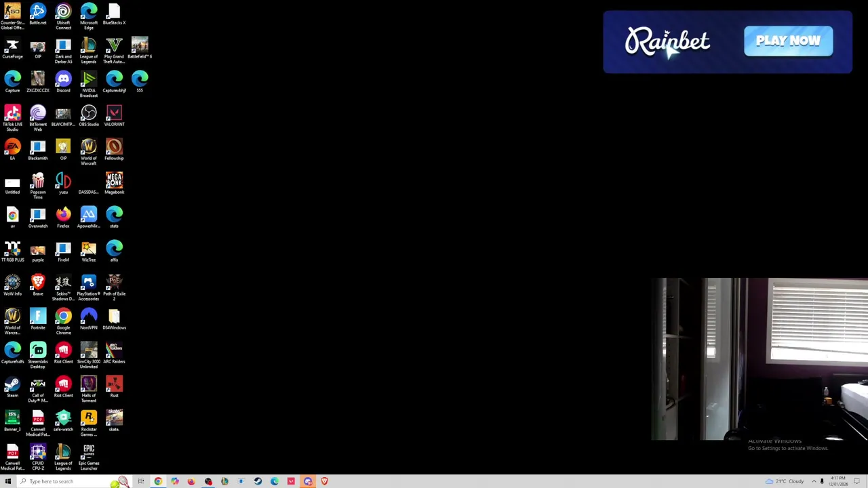
Task: Open the WizTree desktop icon
Action: click(89, 252)
